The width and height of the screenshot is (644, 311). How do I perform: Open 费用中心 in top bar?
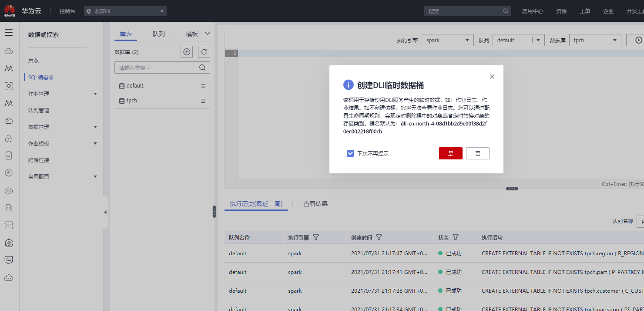pyautogui.click(x=533, y=11)
